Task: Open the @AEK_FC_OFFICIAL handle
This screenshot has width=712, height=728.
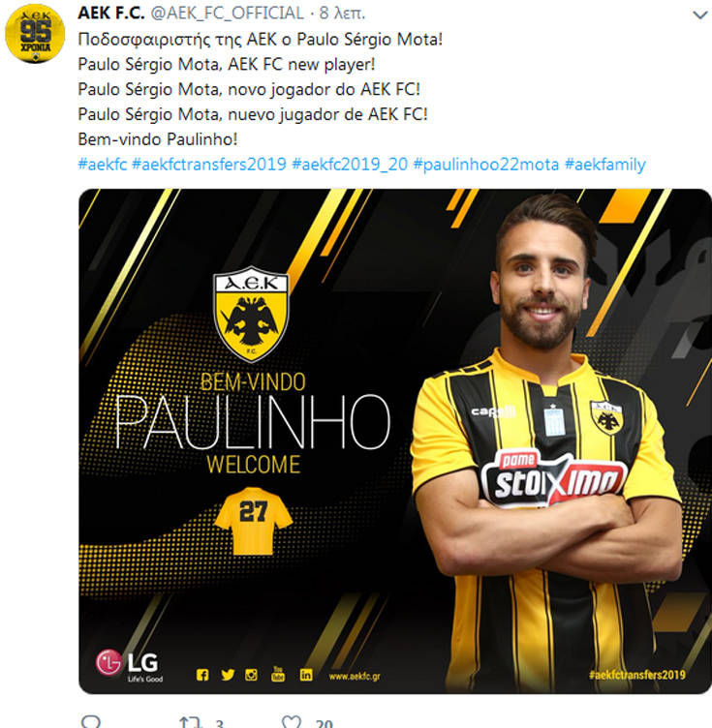Action: click(x=227, y=13)
